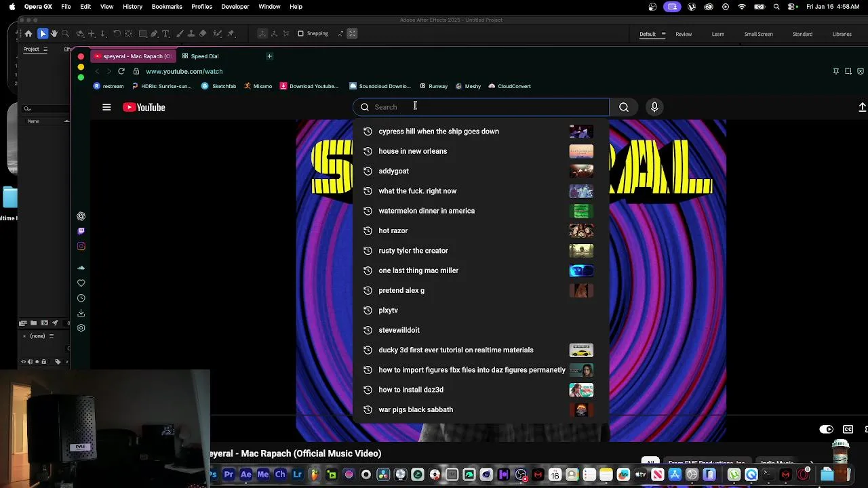Open Instagram from Opera GX sidebar
The height and width of the screenshot is (488, 868).
tap(81, 246)
